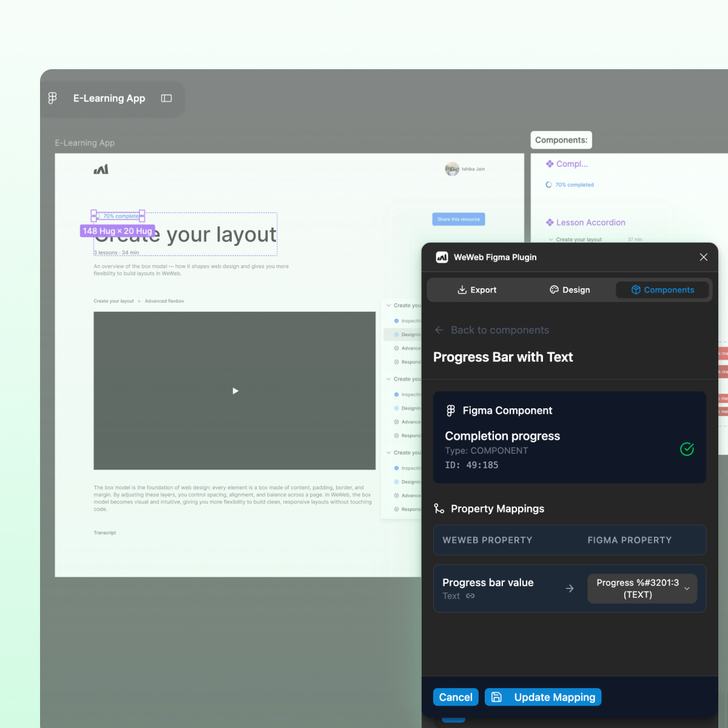Toggle the sidebar panel icon beside E-Learning App
The image size is (728, 728).
click(x=166, y=98)
